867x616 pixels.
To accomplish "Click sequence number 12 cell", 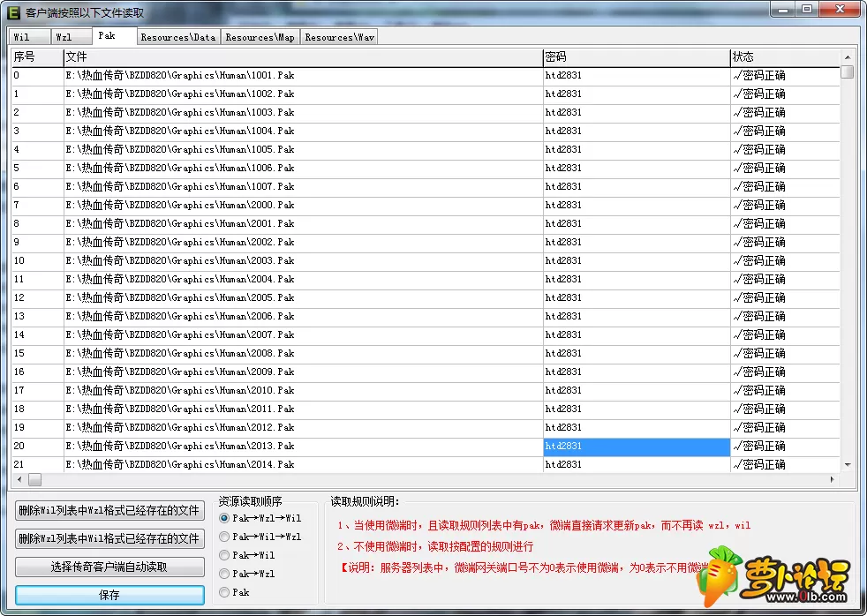I will coord(38,297).
